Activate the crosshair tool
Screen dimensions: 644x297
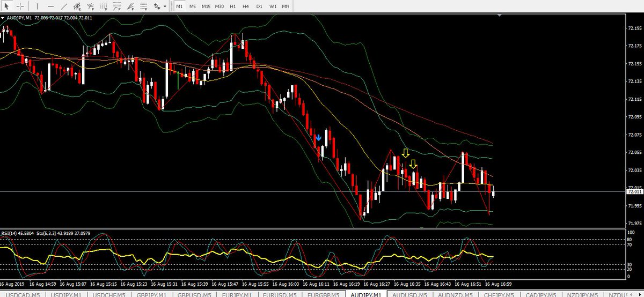20,6
